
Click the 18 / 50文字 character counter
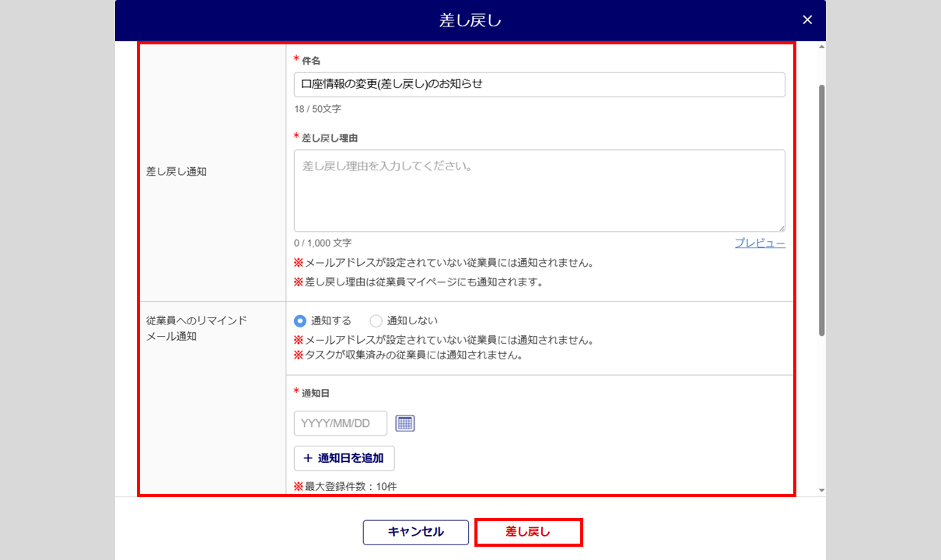[317, 109]
